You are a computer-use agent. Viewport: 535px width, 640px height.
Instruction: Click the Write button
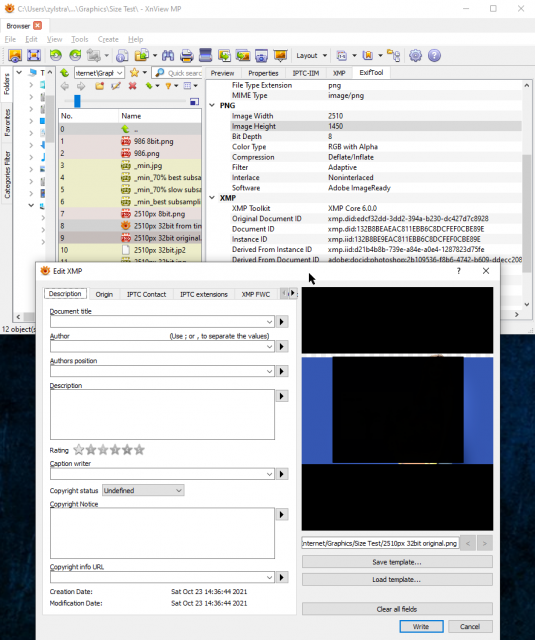[x=421, y=626]
